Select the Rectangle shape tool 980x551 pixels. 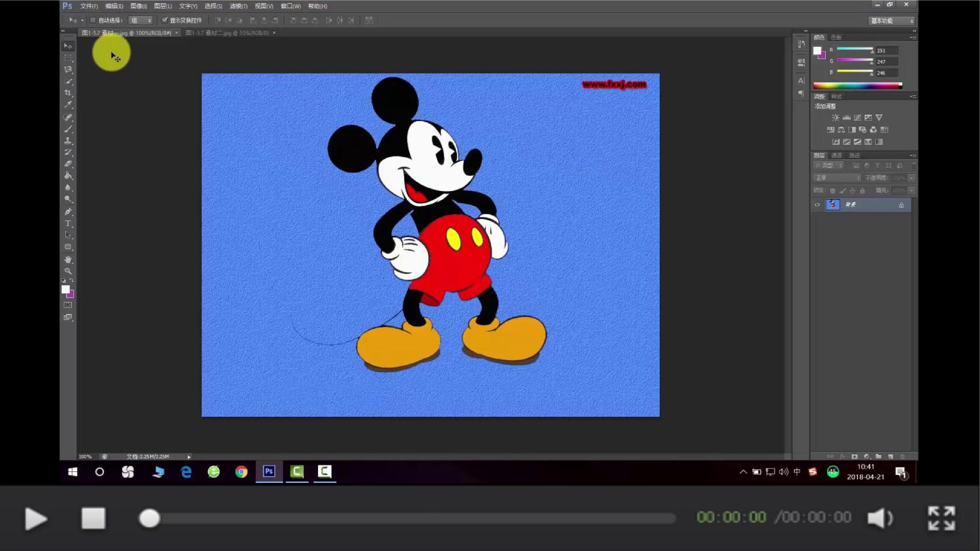click(68, 247)
